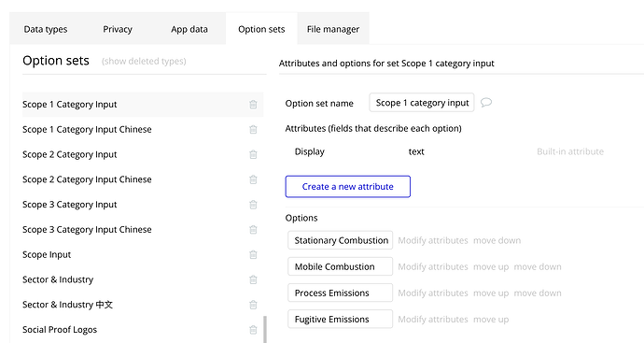Move Stationary Combustion option down
Viewport: 644px width, 343px height.
click(x=497, y=240)
